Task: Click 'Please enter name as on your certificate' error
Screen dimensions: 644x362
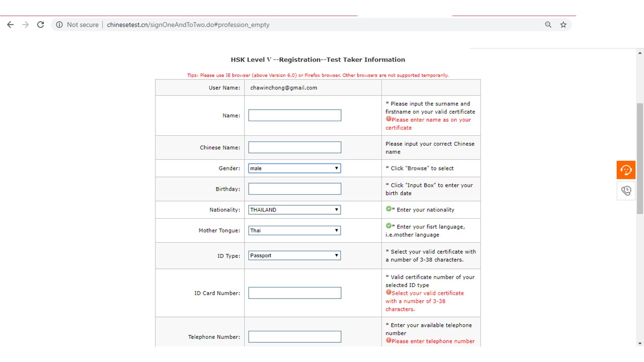Action: [428, 124]
